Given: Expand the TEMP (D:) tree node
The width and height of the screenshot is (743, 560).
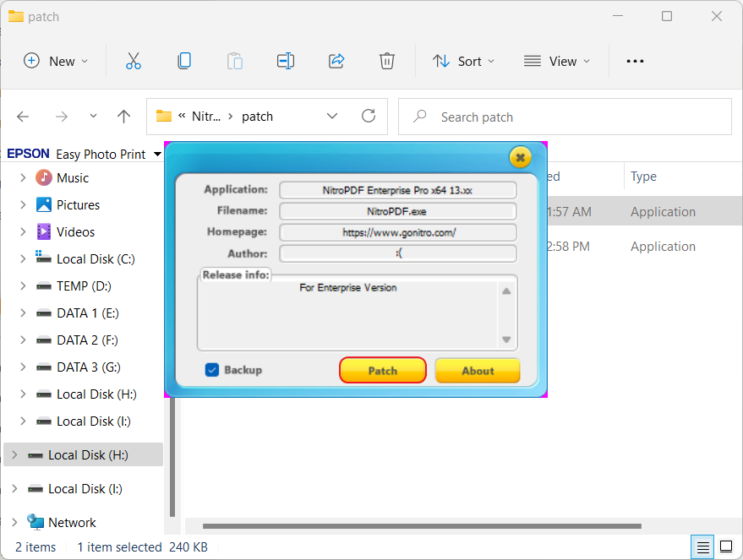Looking at the screenshot, I should [22, 286].
